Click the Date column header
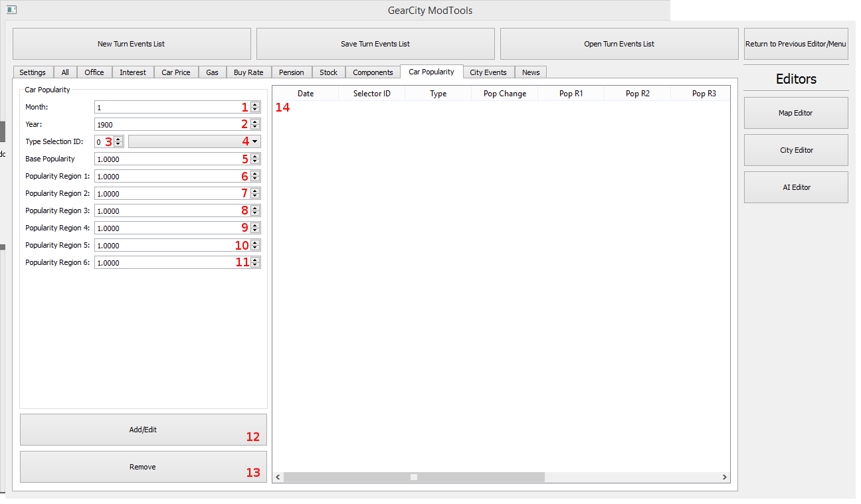Image resolution: width=861 pixels, height=504 pixels. (x=306, y=94)
